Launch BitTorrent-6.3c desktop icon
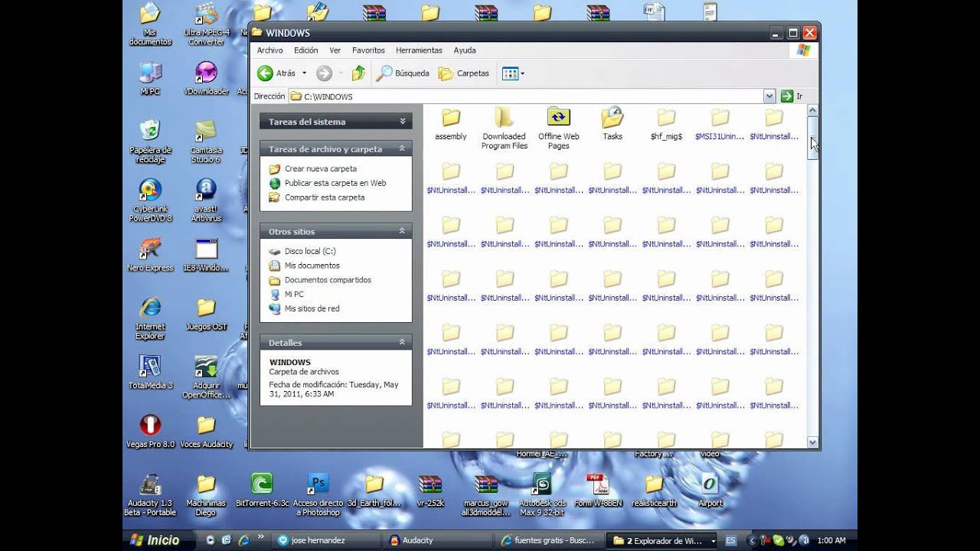980x551 pixels. pyautogui.click(x=262, y=491)
